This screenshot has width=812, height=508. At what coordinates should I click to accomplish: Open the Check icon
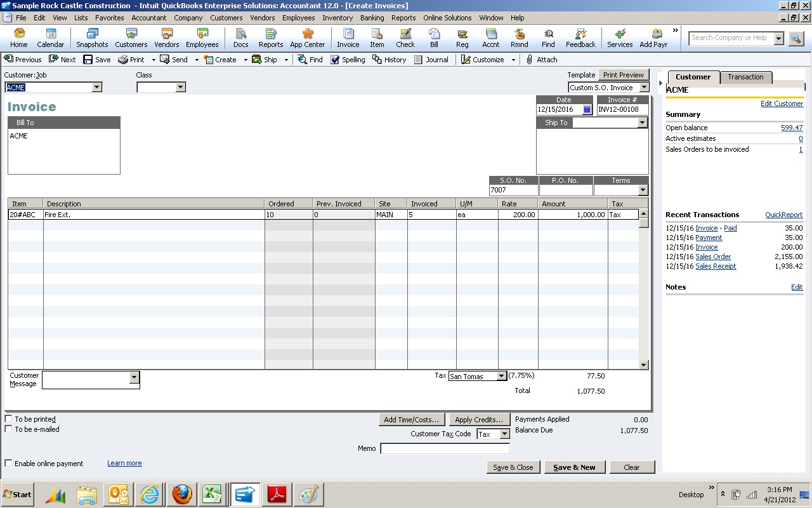pyautogui.click(x=405, y=38)
